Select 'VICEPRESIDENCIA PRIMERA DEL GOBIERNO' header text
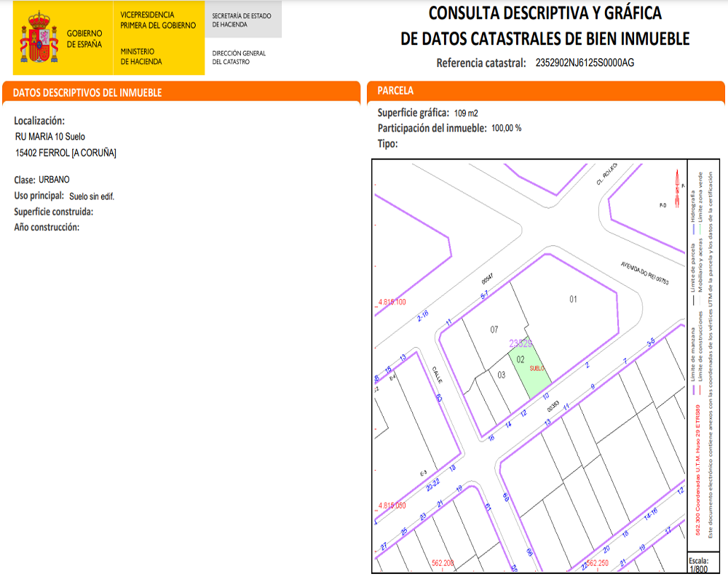The height and width of the screenshot is (582, 728). tap(158, 20)
